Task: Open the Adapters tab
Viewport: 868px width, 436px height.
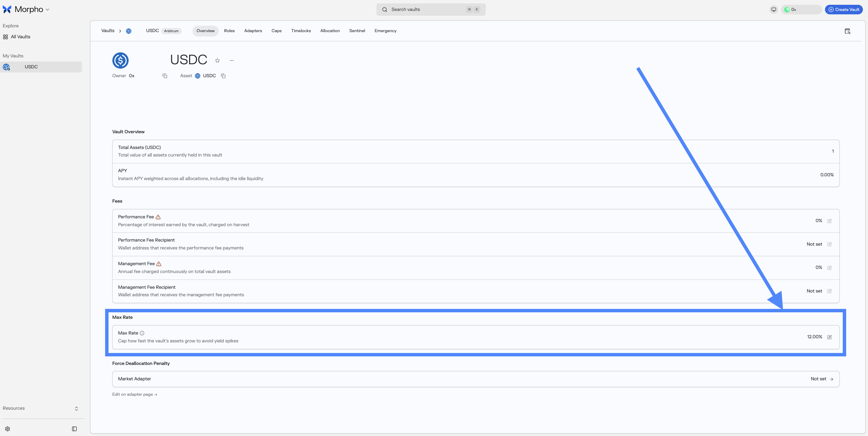Action: point(253,31)
